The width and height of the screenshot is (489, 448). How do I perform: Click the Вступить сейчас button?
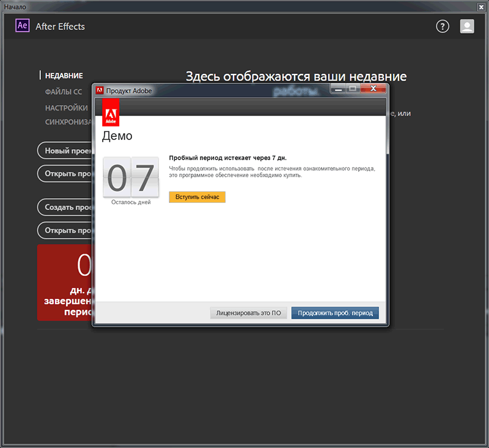tap(197, 197)
